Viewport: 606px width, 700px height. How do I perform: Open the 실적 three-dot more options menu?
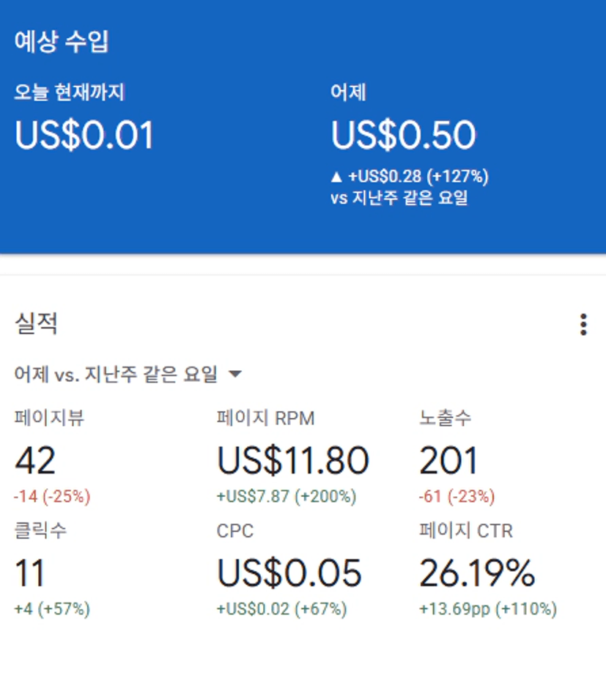click(x=583, y=324)
